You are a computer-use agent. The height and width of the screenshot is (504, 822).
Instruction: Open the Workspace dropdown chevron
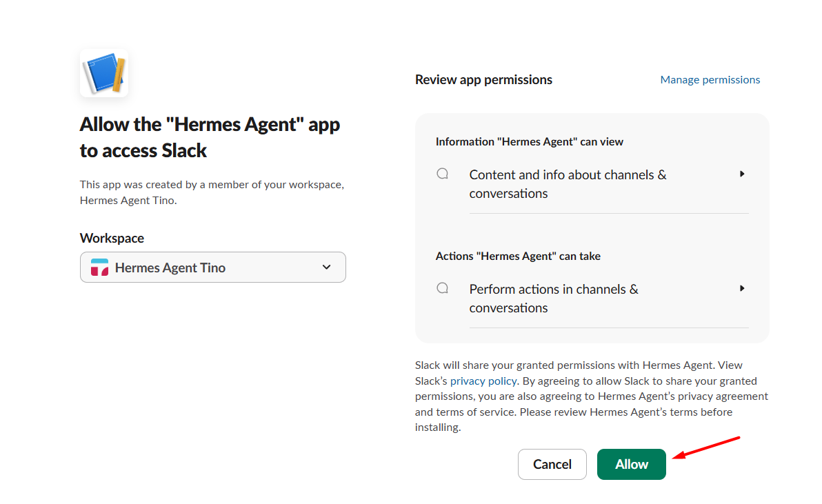coord(327,268)
